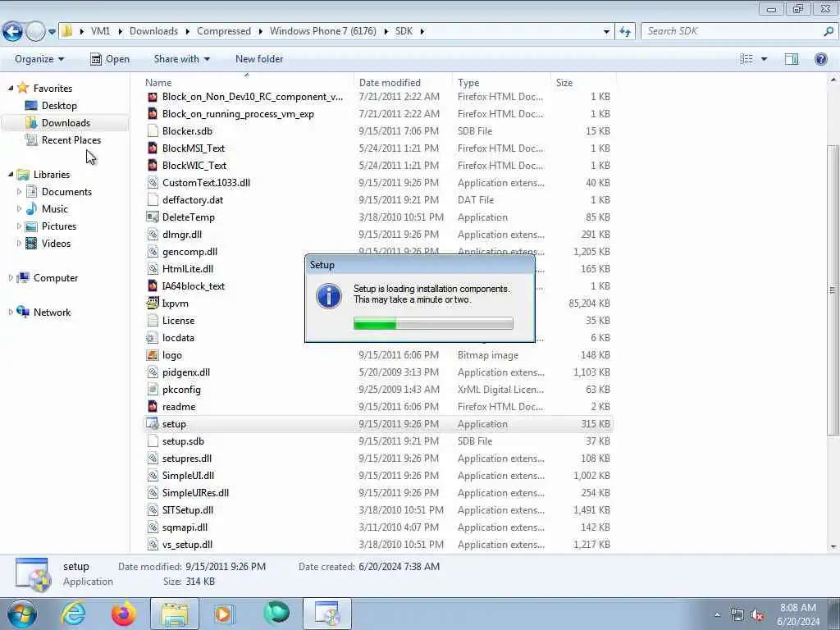Open the view options dropdown arrow
This screenshot has height=630, width=840.
764,59
